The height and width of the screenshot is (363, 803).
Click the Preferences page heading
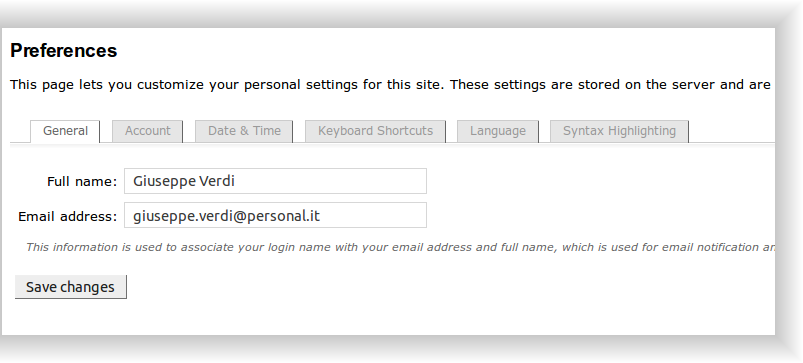point(64,51)
